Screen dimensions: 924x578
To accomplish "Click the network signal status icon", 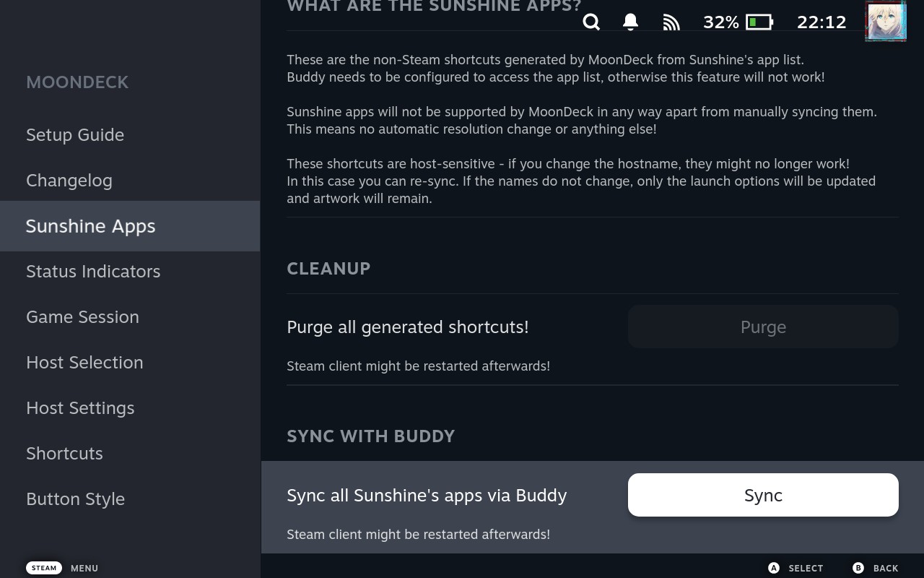I will click(x=671, y=22).
